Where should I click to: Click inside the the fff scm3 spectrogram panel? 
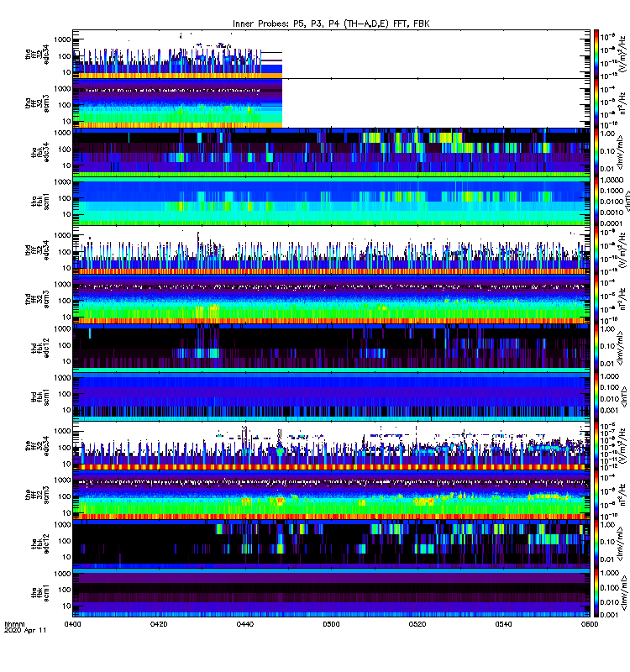coord(331,495)
